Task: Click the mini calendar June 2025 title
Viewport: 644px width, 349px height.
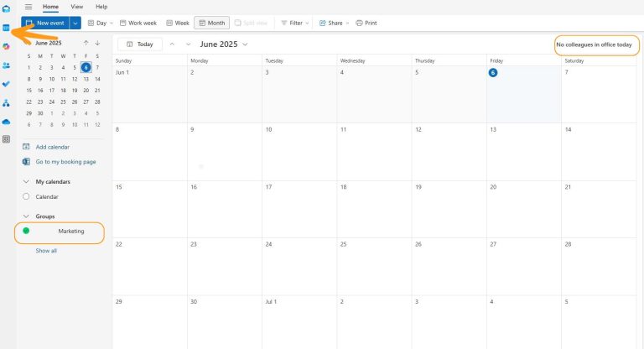Action: coord(49,43)
